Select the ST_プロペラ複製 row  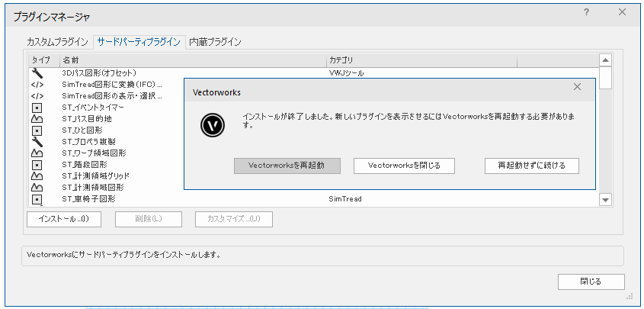[106, 142]
